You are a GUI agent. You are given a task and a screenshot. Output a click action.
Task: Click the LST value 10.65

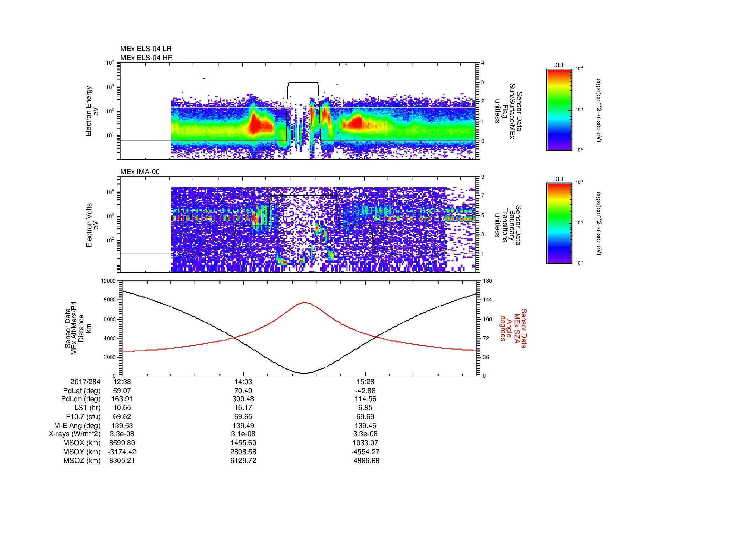[x=122, y=408]
